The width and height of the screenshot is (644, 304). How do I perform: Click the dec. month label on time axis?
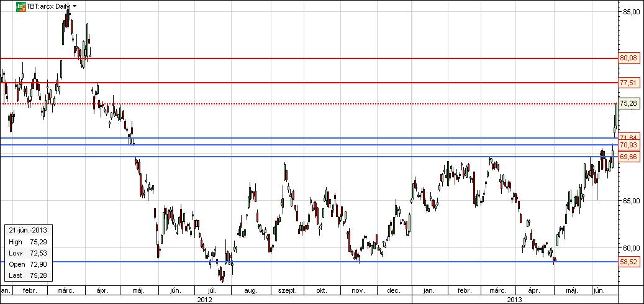394,291
